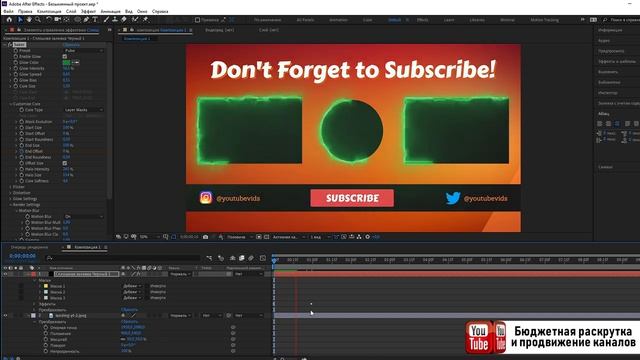Open the Эффект menu
This screenshot has width=640, height=360.
click(x=88, y=11)
